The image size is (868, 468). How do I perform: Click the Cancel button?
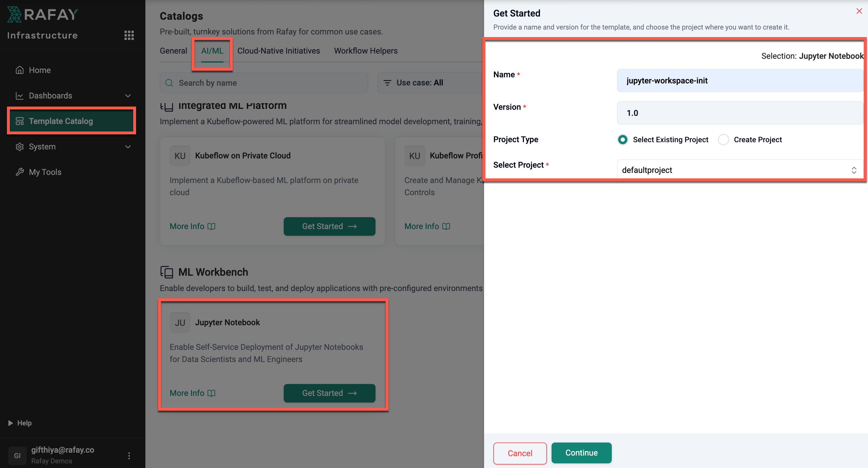click(520, 453)
